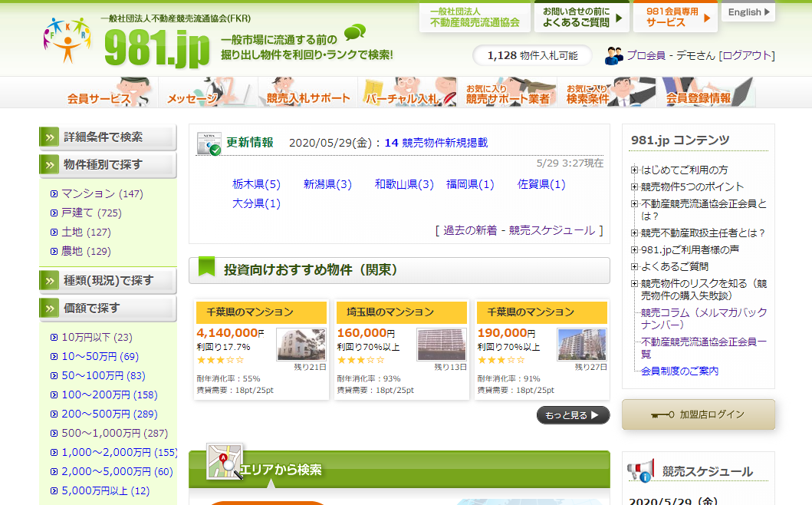This screenshot has height=505, width=812.
Task: Open 会員登録情報 in the navigation bar
Action: pos(706,92)
